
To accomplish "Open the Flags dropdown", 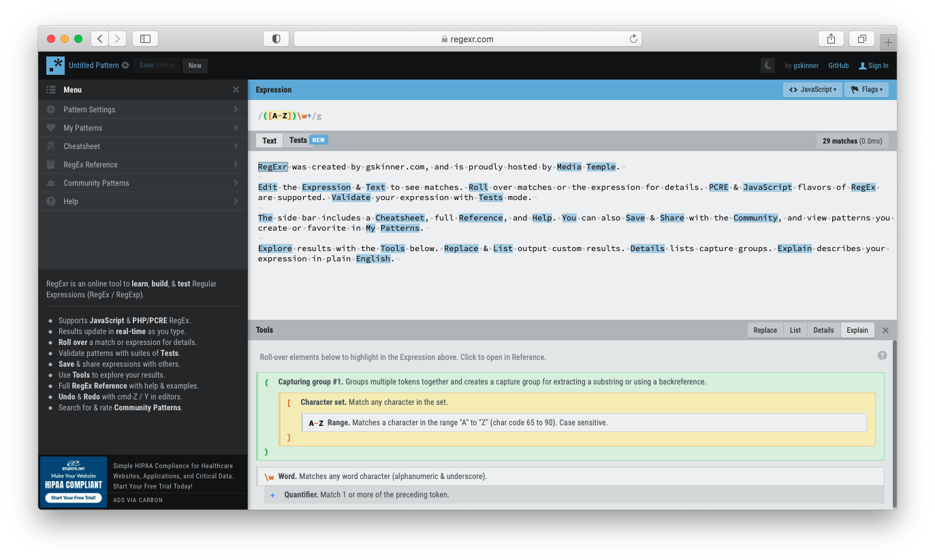I will click(866, 90).
